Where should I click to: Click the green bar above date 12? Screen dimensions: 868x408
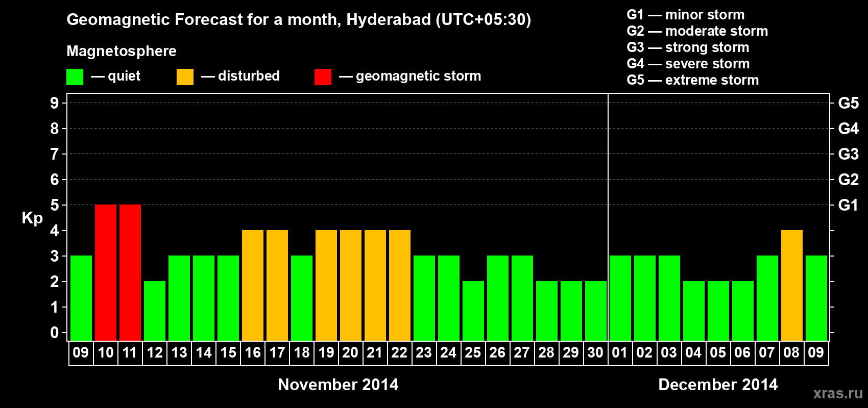click(155, 311)
